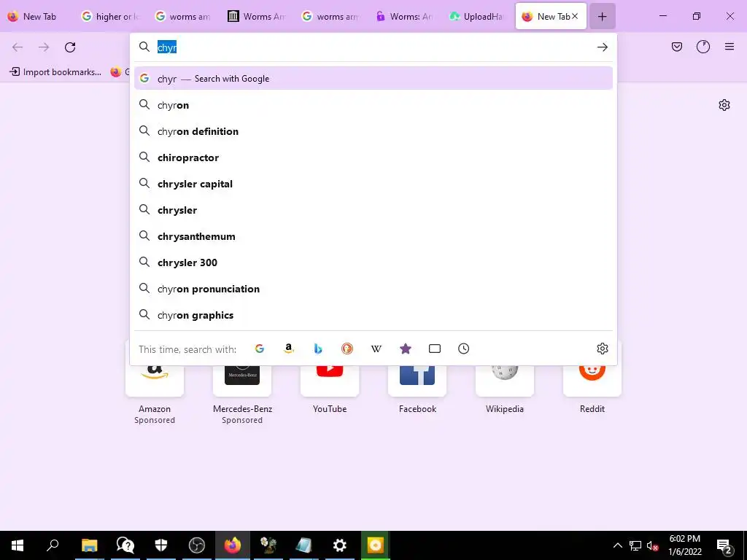Open Windows Start menu
Viewport: 747px width, 560px height.
click(x=18, y=545)
